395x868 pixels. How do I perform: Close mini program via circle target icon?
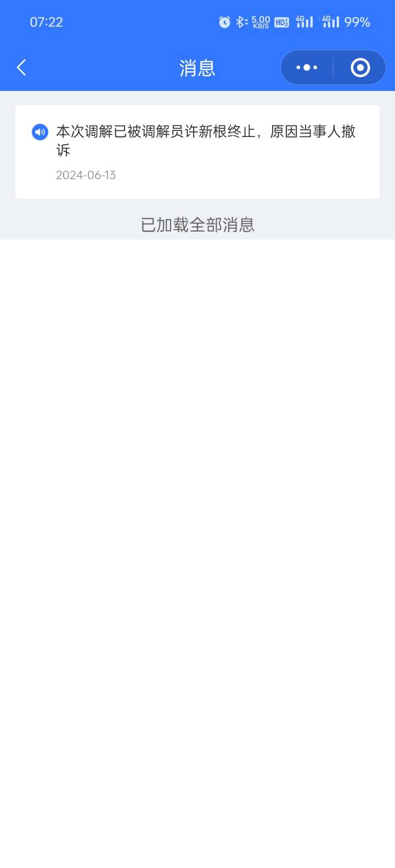click(360, 68)
